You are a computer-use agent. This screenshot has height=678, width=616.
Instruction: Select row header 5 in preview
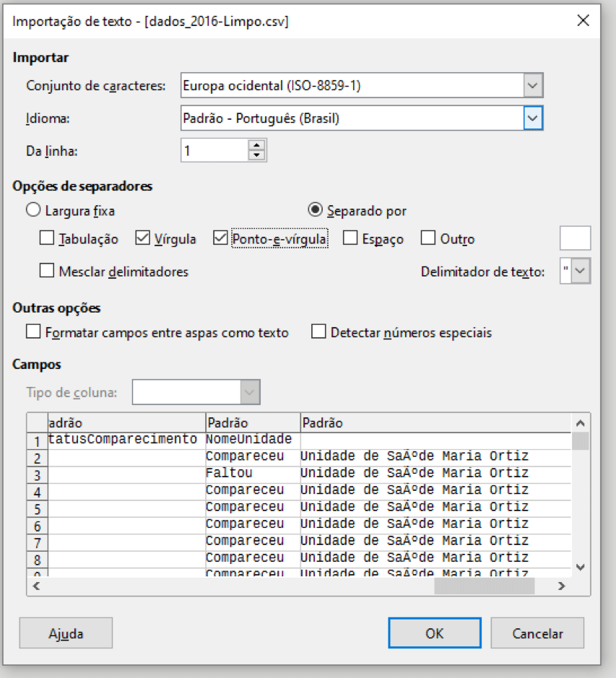click(x=38, y=509)
